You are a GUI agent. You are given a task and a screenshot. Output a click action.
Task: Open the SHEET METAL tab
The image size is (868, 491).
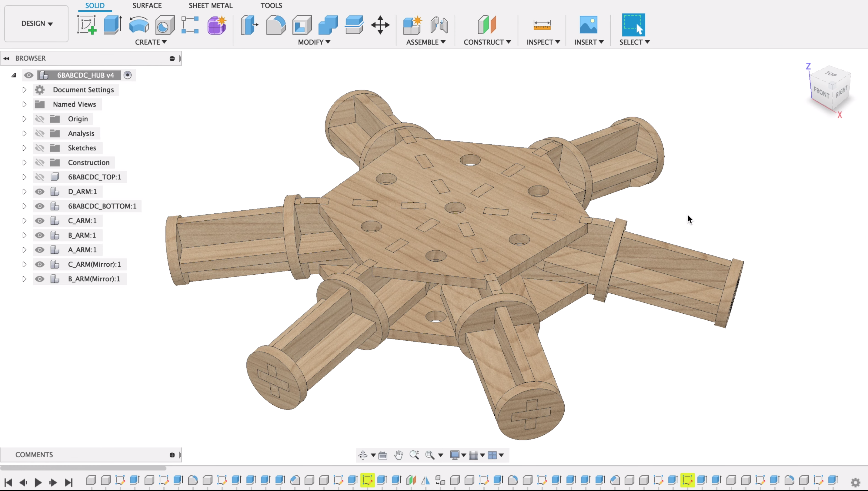210,5
